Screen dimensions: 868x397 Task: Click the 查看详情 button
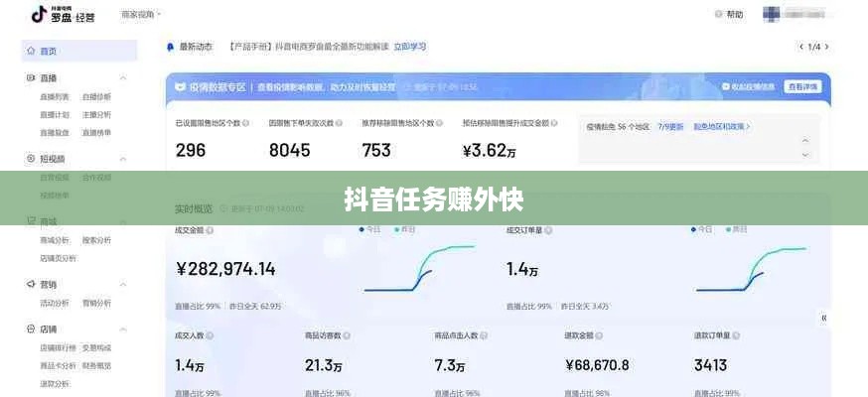pos(802,86)
